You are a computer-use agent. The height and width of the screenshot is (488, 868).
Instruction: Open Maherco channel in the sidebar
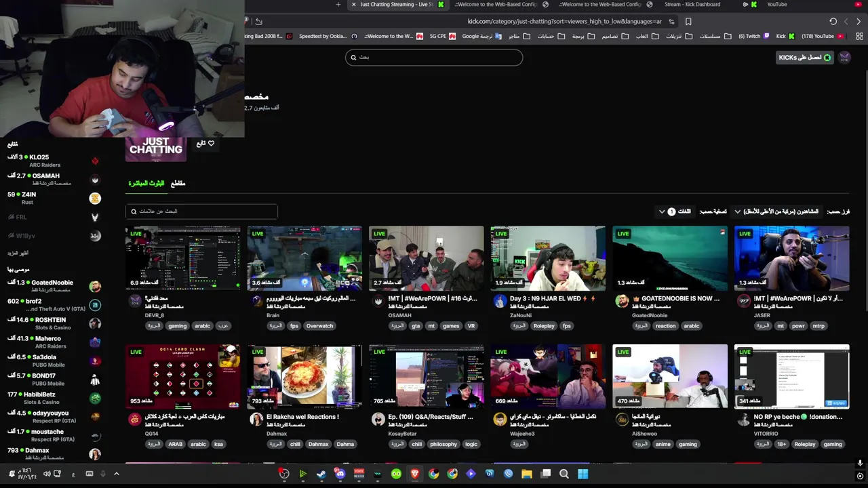coord(53,342)
